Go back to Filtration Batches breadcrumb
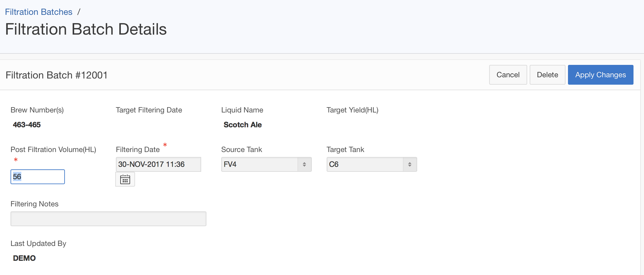 [x=39, y=12]
